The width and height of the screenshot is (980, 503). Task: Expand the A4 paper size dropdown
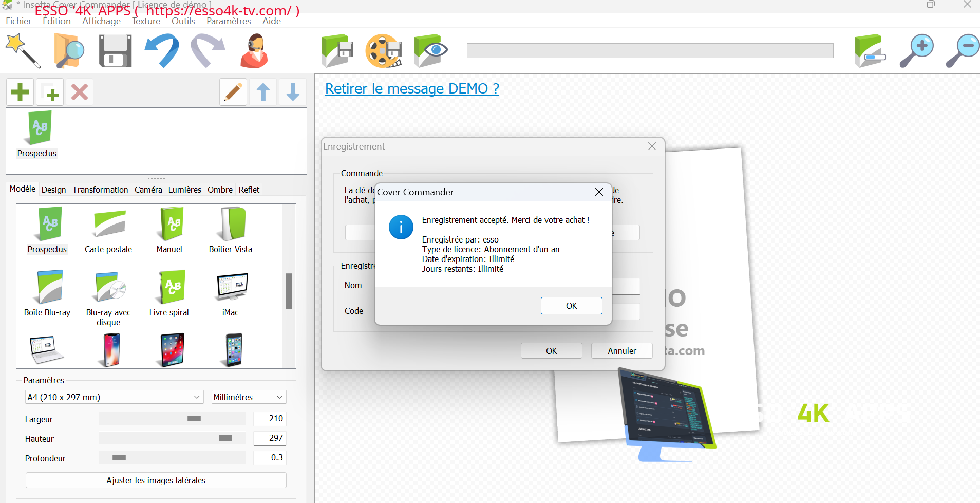(x=114, y=397)
